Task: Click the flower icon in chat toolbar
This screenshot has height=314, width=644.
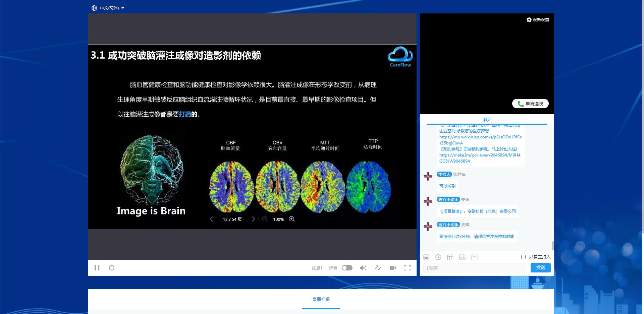Action: tap(438, 257)
